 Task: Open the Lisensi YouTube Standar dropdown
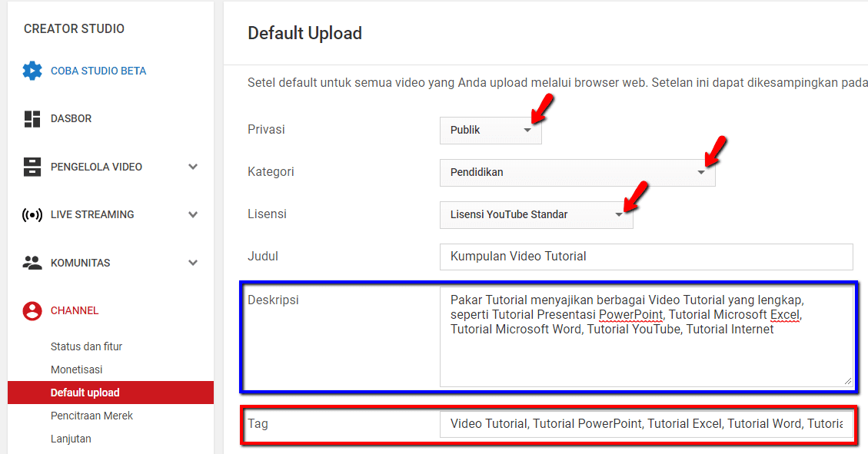pos(537,214)
